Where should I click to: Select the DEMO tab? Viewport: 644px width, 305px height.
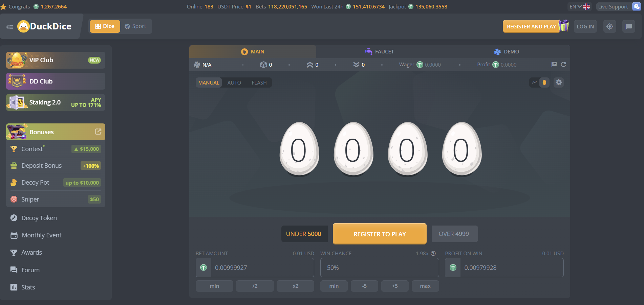pyautogui.click(x=507, y=52)
